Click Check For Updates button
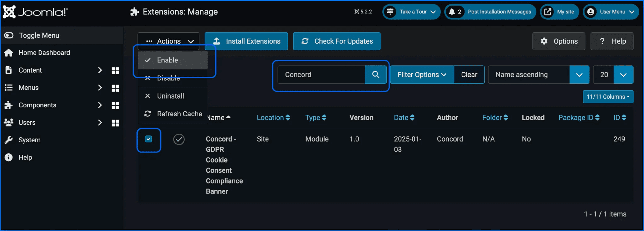This screenshot has width=644, height=231. (336, 41)
